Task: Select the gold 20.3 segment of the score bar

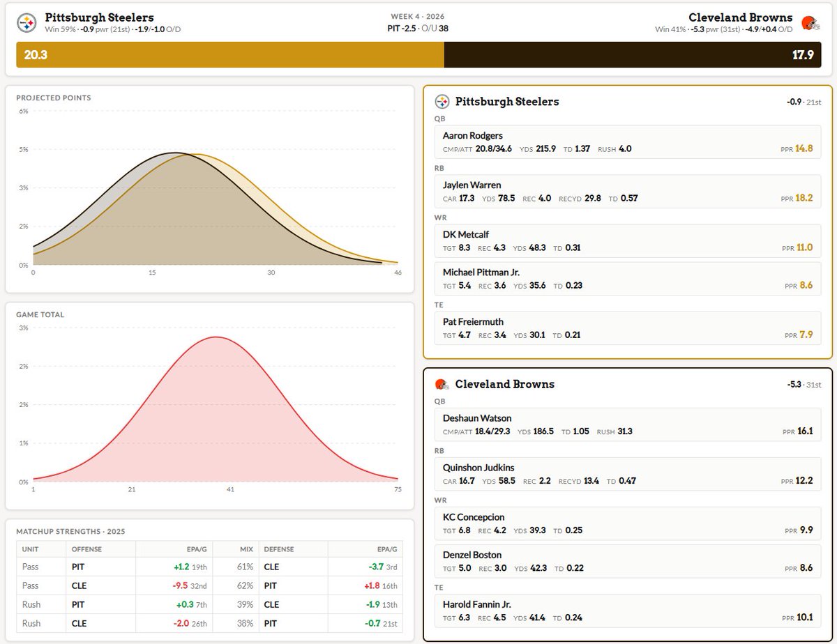Action: tap(230, 55)
